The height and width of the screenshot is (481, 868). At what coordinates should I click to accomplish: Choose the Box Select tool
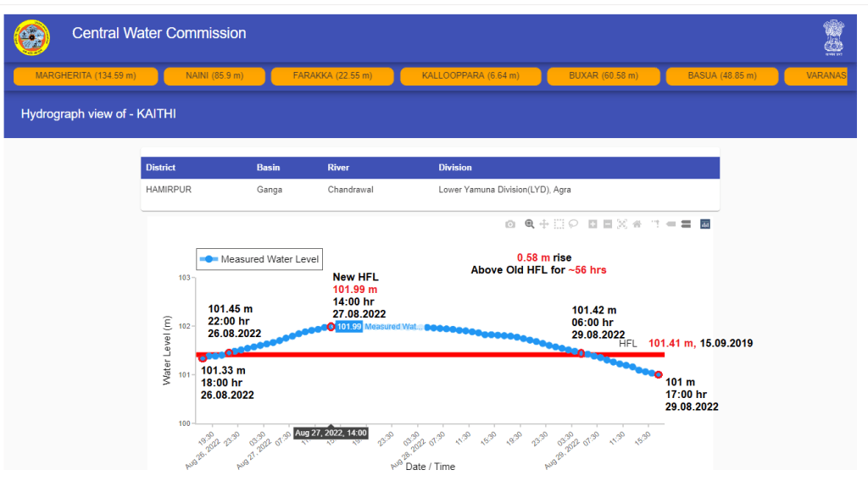pos(559,224)
